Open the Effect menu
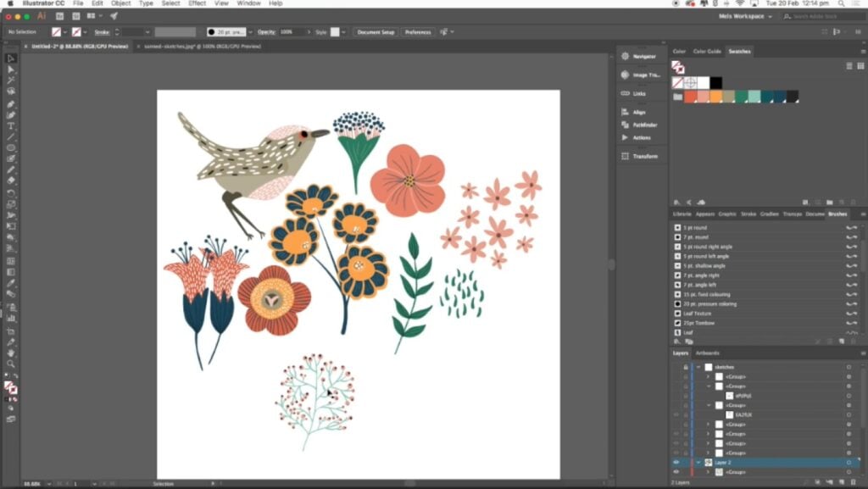This screenshot has height=489, width=868. [197, 3]
